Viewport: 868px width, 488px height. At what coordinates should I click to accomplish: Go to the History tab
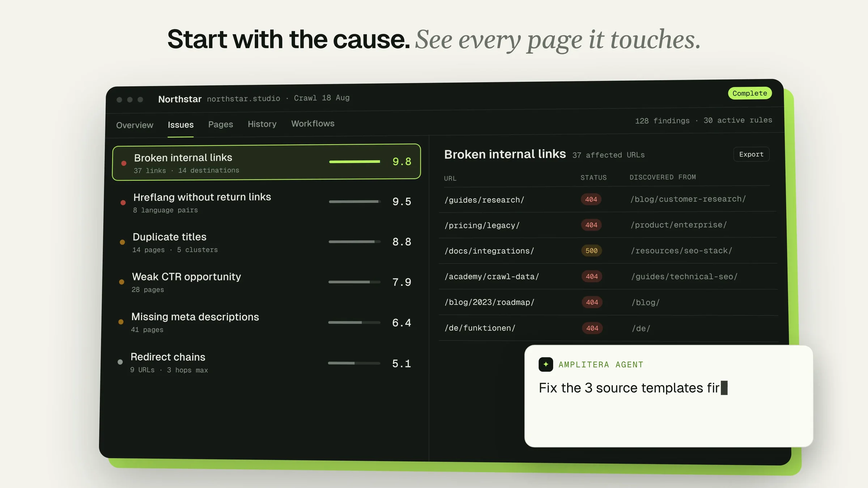click(x=262, y=124)
